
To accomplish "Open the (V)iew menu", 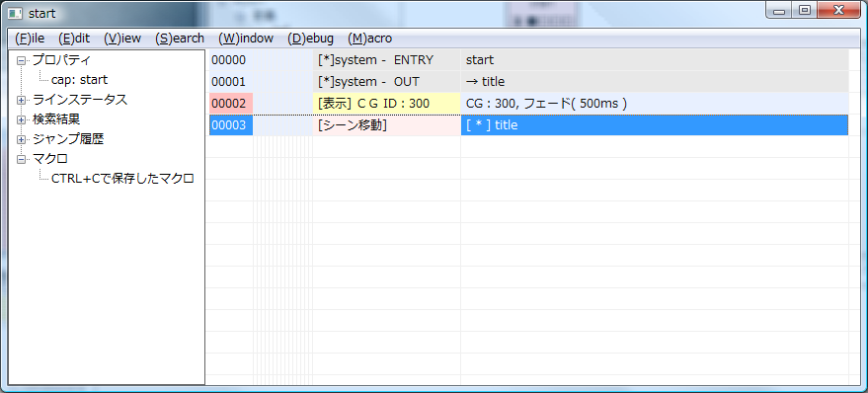I will coord(122,39).
